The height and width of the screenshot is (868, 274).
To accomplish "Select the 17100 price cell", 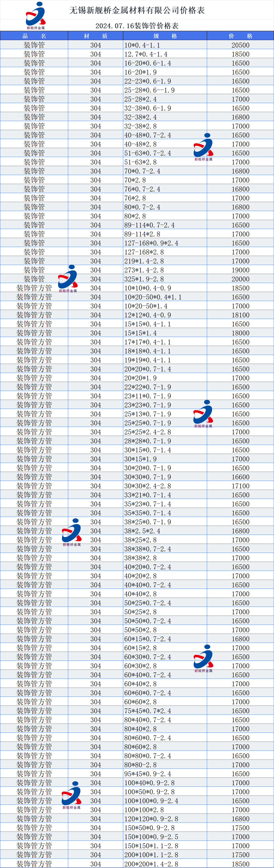I will (x=240, y=486).
